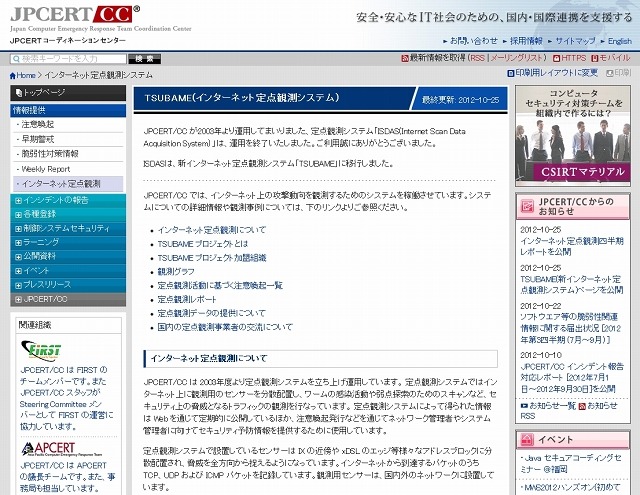
Task: Expand the インシデントの報告 menu section
Action: [x=68, y=200]
